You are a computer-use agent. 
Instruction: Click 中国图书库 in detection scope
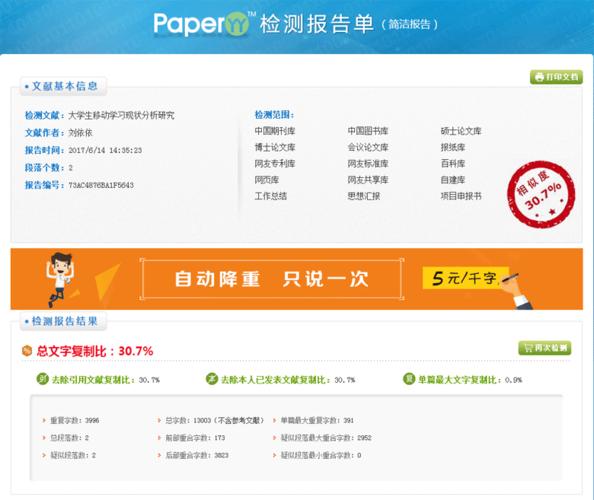coord(368,131)
